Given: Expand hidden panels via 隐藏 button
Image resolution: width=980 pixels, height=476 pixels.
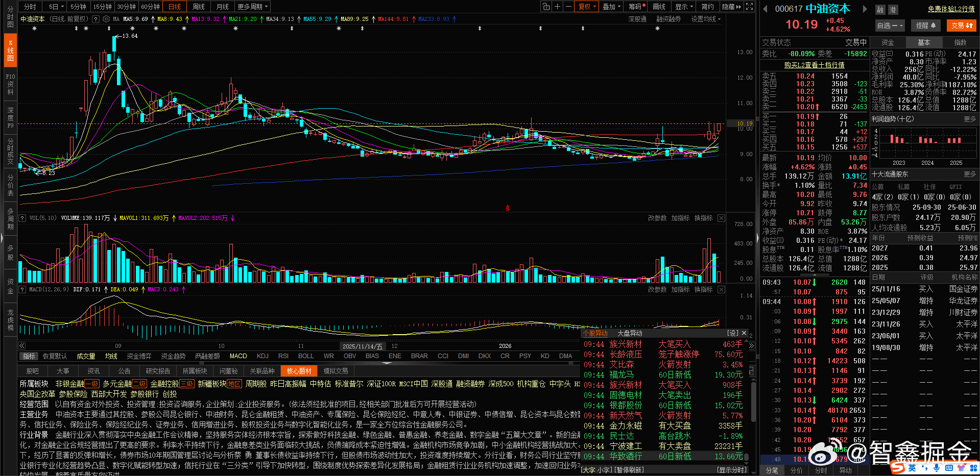Looking at the screenshot, I should [731, 7].
